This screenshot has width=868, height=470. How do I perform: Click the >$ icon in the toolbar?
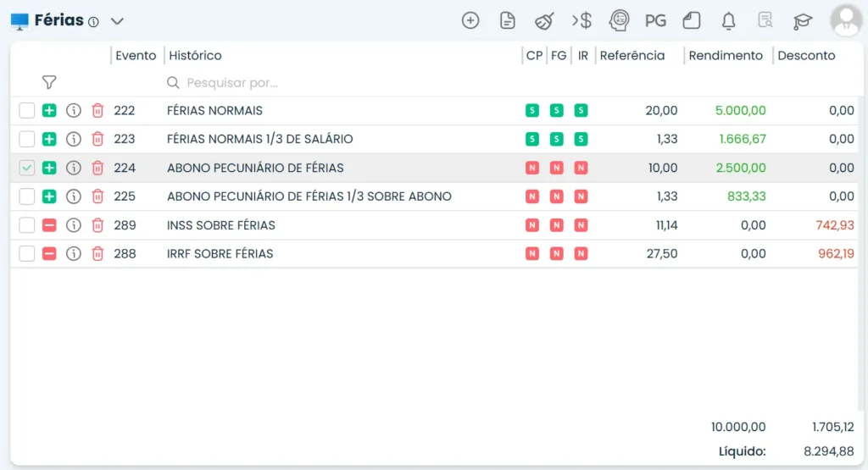pyautogui.click(x=581, y=20)
